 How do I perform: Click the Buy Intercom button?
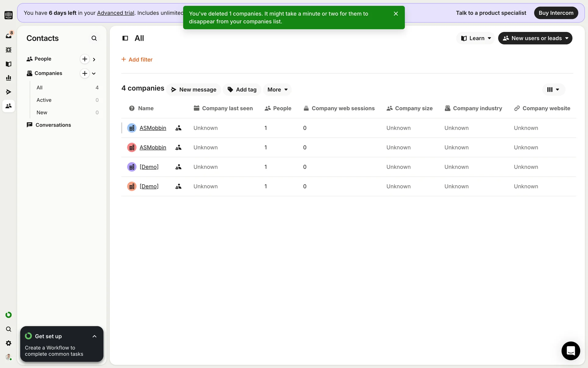pyautogui.click(x=556, y=13)
